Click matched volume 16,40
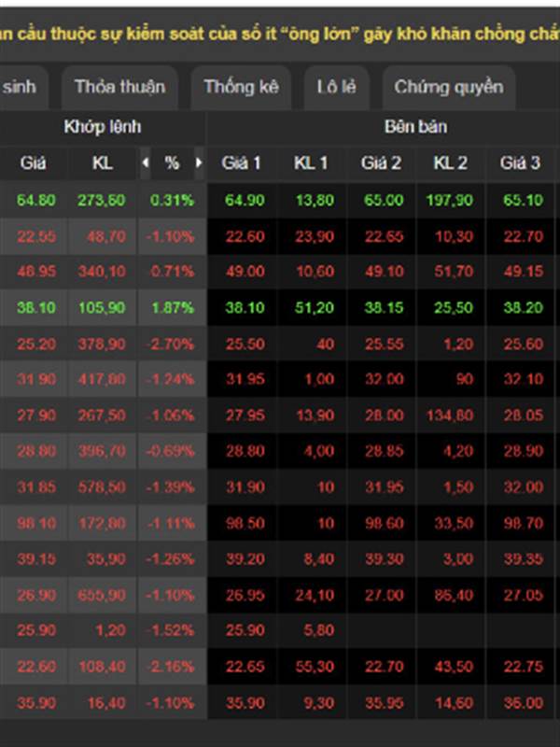Viewport: 560px width, 747px height. tap(105, 702)
